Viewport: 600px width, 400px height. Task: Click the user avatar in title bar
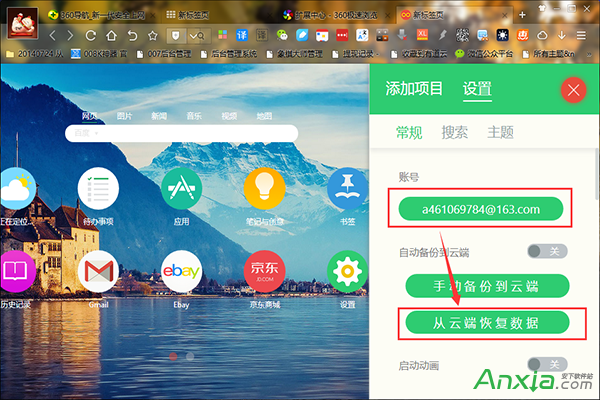[x=23, y=23]
